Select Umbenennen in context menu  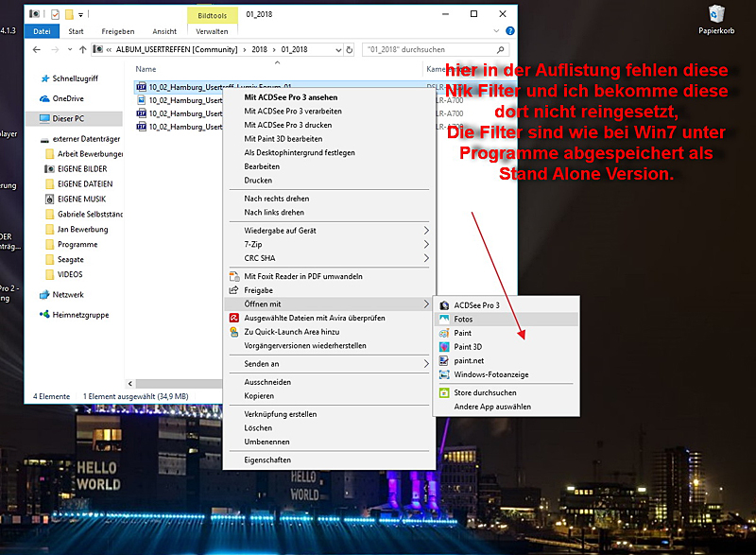[266, 442]
